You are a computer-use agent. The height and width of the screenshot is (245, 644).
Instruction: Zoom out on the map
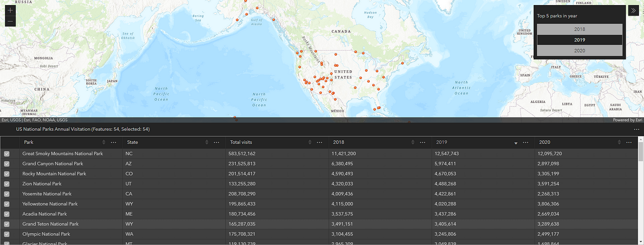pos(11,22)
